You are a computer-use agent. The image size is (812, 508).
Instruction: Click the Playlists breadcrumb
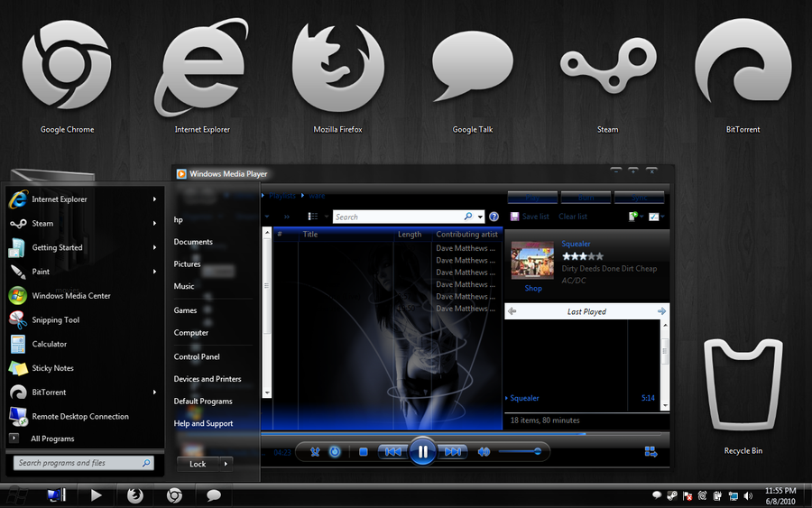[282, 195]
